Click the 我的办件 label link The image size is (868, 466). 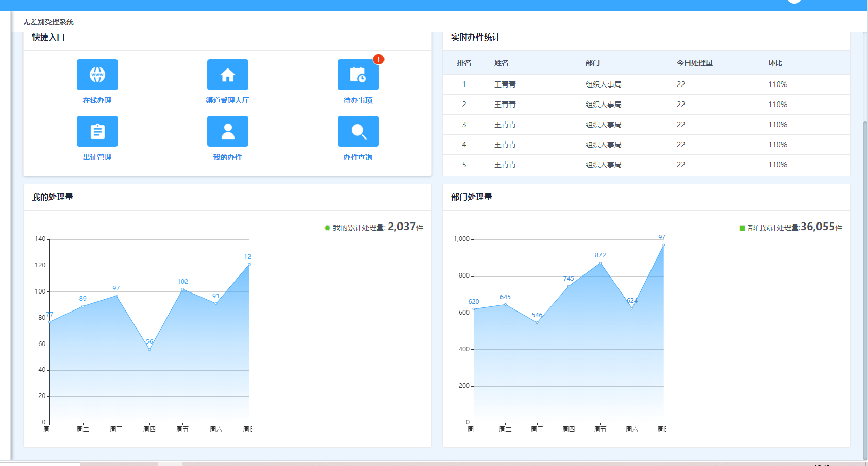[x=228, y=157]
